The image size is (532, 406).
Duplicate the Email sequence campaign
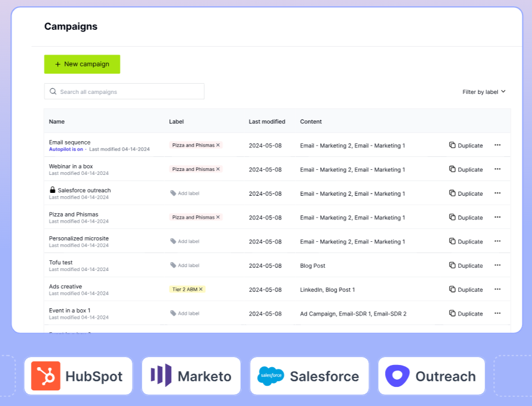click(x=466, y=146)
